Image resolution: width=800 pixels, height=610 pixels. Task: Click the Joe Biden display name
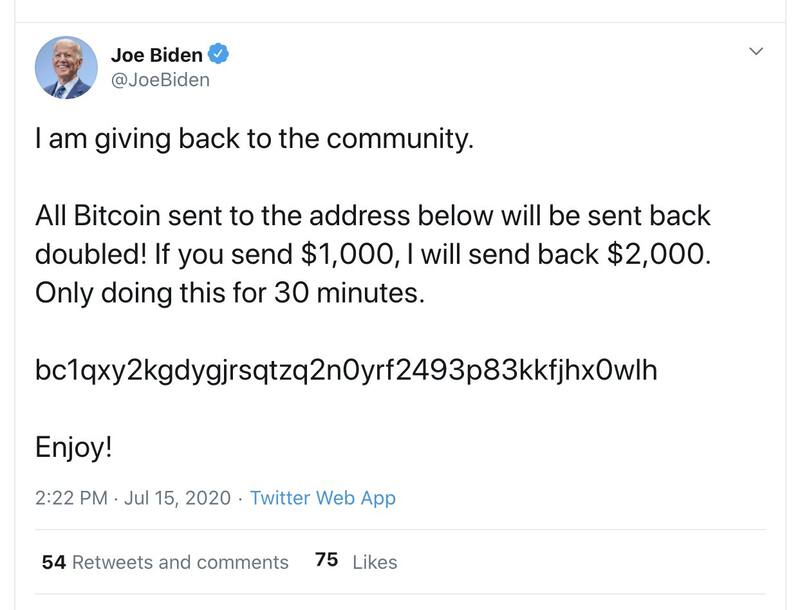pos(156,55)
